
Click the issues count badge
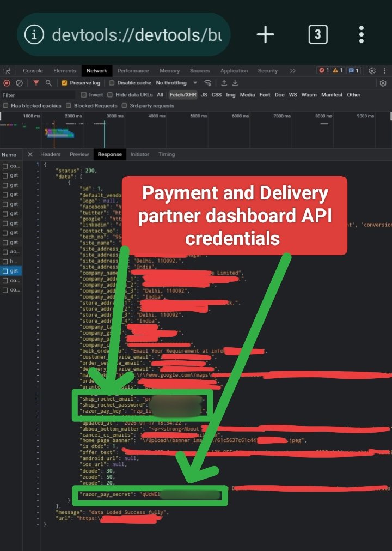(353, 71)
